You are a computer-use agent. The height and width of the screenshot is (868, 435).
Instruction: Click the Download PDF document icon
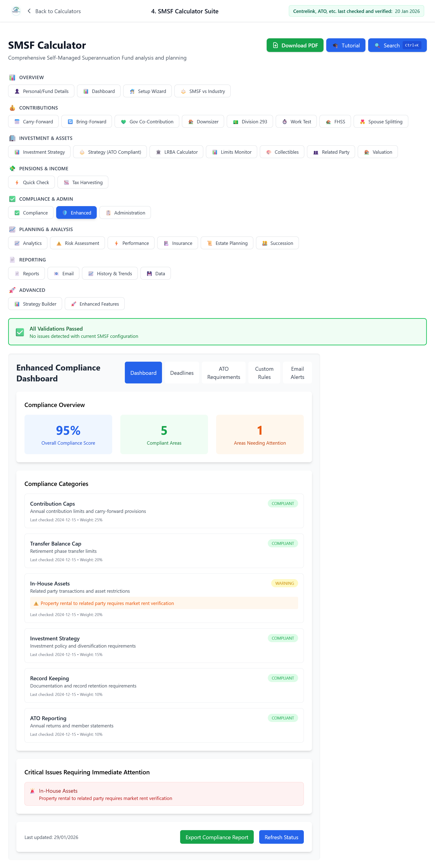click(x=275, y=46)
